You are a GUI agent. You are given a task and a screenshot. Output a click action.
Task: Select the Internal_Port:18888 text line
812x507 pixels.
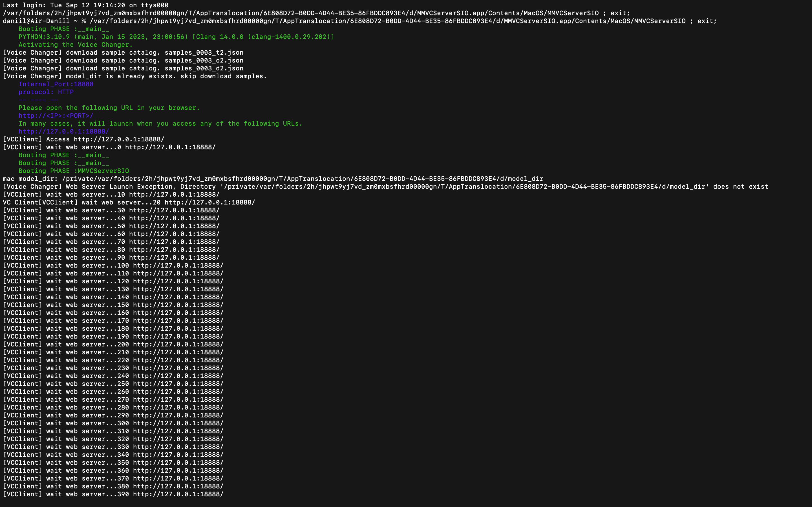56,84
